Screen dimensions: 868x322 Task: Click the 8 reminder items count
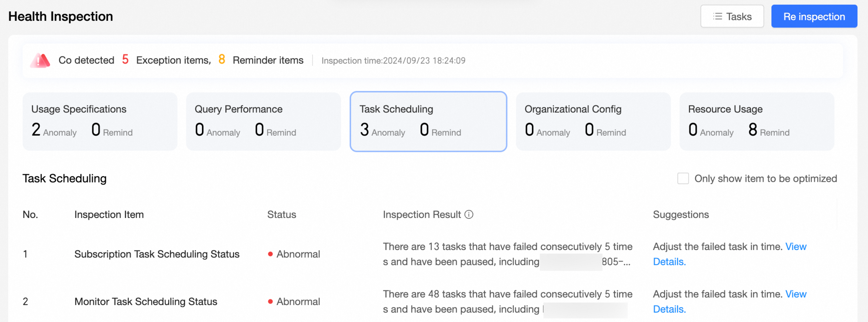click(x=222, y=59)
